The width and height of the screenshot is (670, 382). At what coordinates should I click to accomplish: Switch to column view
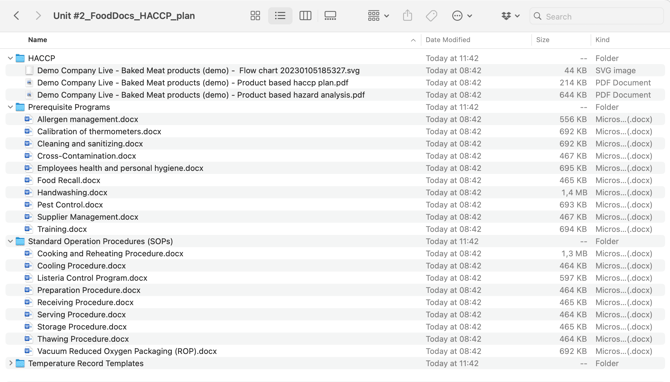tap(305, 16)
